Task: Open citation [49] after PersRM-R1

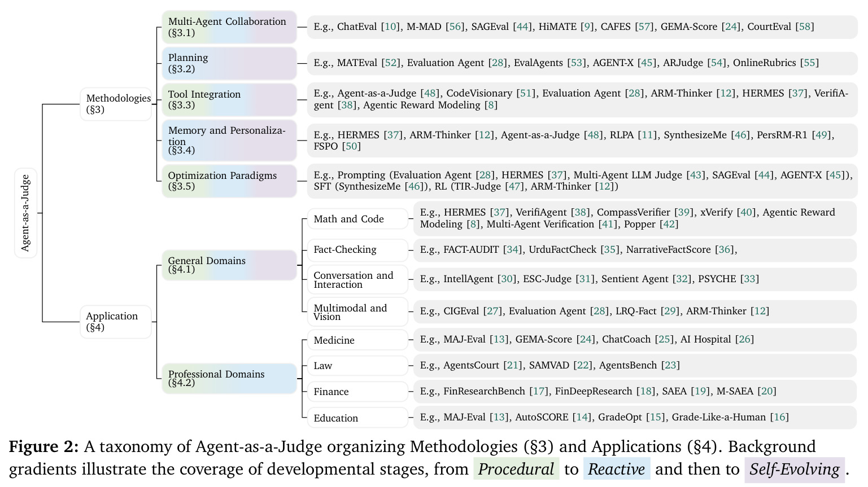Action: point(822,135)
